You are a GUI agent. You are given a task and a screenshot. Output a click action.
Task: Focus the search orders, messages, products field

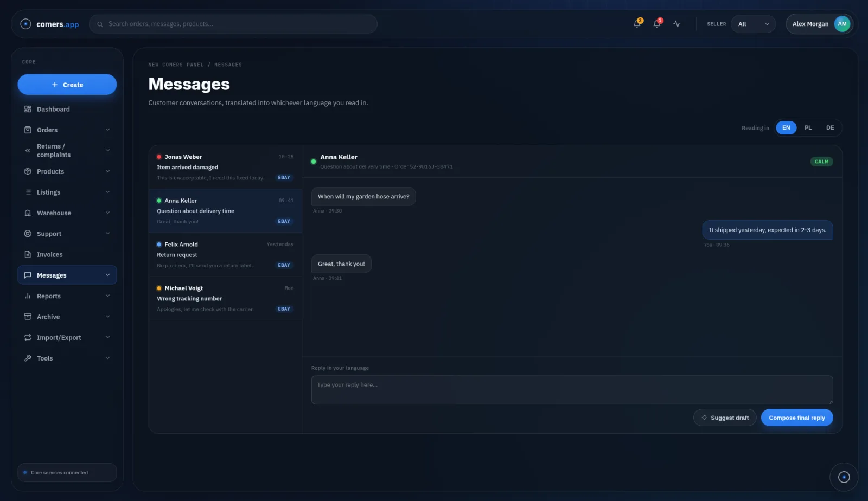tap(233, 24)
